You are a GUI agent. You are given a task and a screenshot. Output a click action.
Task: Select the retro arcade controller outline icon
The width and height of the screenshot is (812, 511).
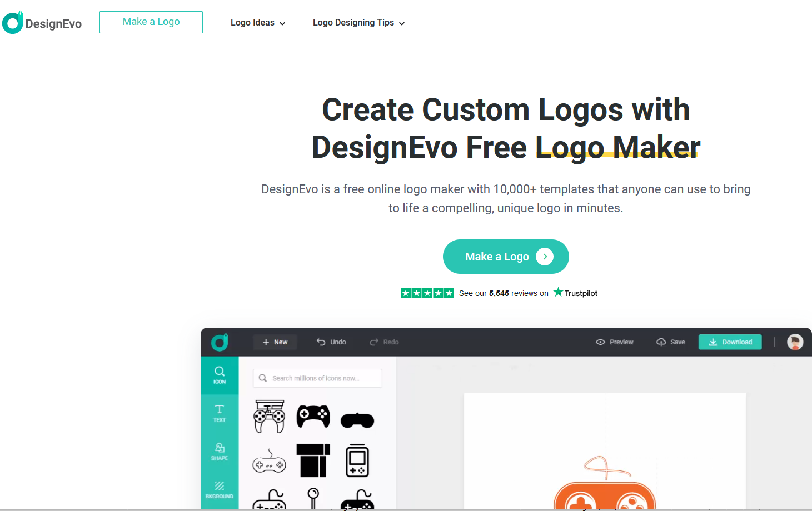click(270, 416)
